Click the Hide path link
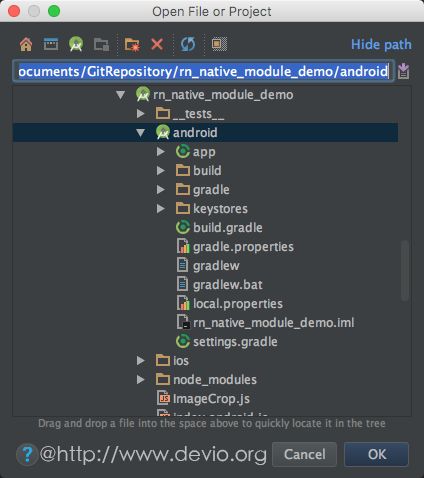 pos(381,44)
